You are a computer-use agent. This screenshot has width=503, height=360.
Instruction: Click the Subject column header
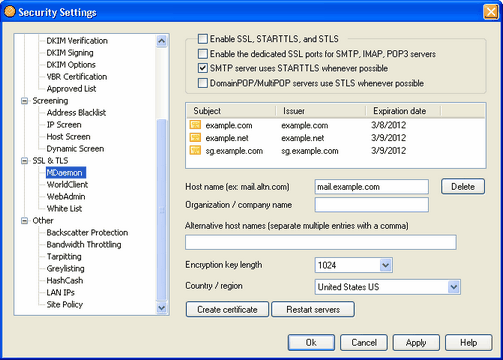pos(231,111)
